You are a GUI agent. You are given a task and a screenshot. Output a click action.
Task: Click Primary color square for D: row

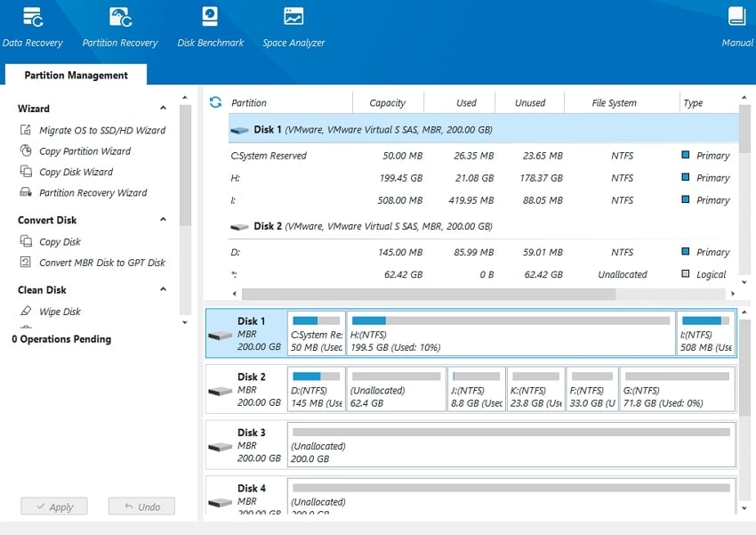pos(685,251)
